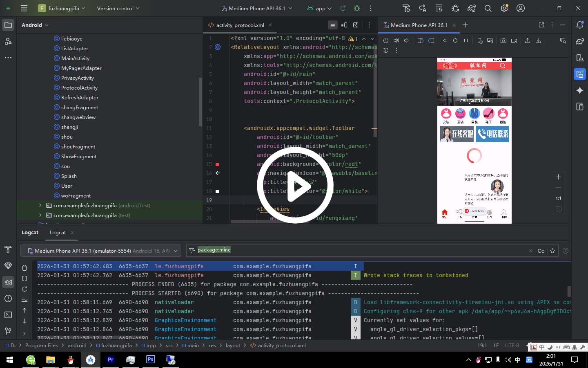Record the emulator screen with video icon

(514, 40)
